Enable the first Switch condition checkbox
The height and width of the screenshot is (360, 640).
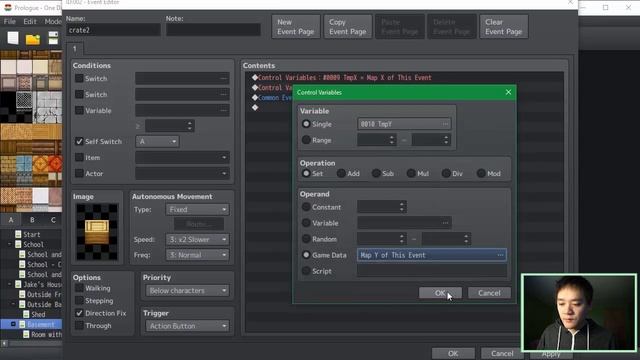tap(79, 78)
